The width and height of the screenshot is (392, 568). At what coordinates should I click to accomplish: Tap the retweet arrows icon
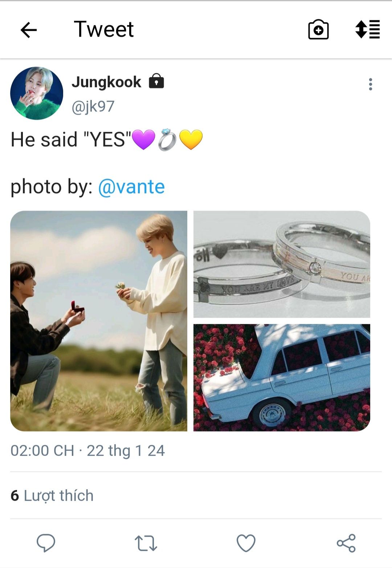point(146,543)
